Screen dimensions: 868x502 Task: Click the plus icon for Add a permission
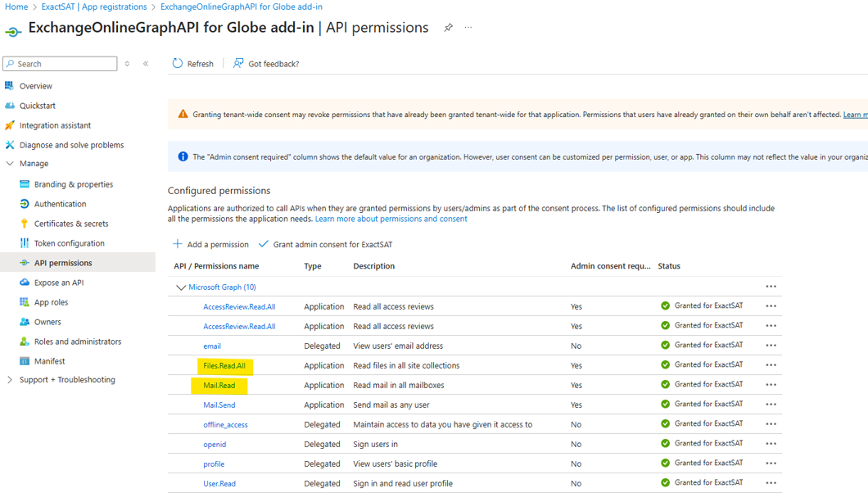point(177,244)
